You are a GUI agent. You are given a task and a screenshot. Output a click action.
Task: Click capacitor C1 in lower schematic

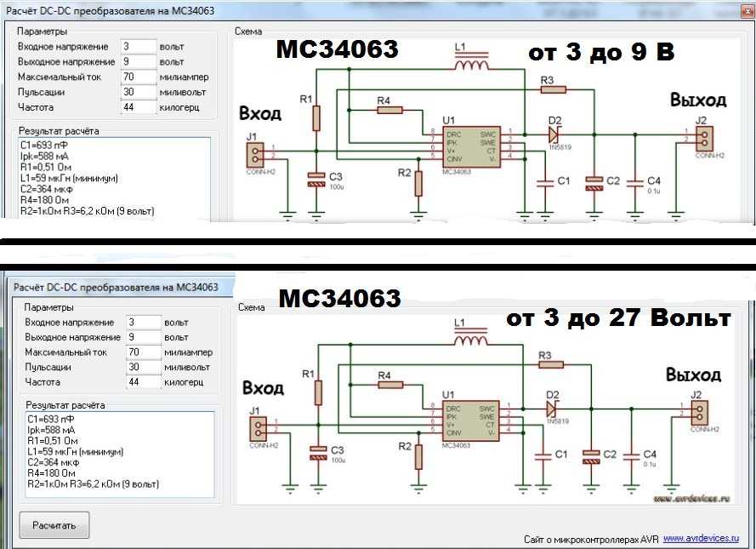[x=543, y=456]
